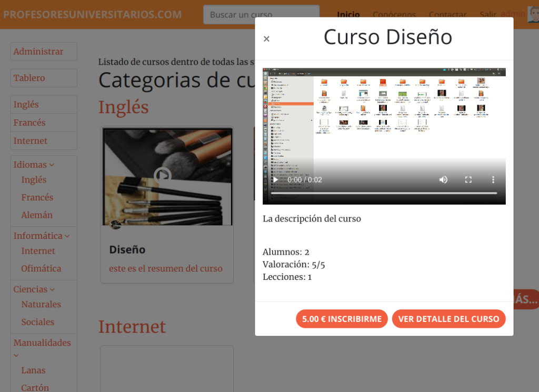Open the Administrar menu item
The image size is (539, 392).
(x=38, y=52)
